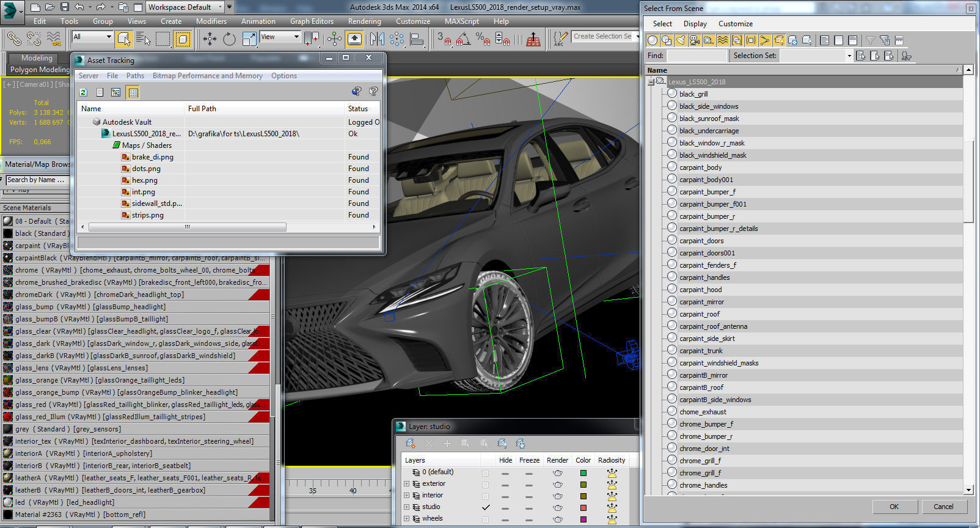Check current-layer box for exterior layer
980x528 pixels.
[x=486, y=485]
